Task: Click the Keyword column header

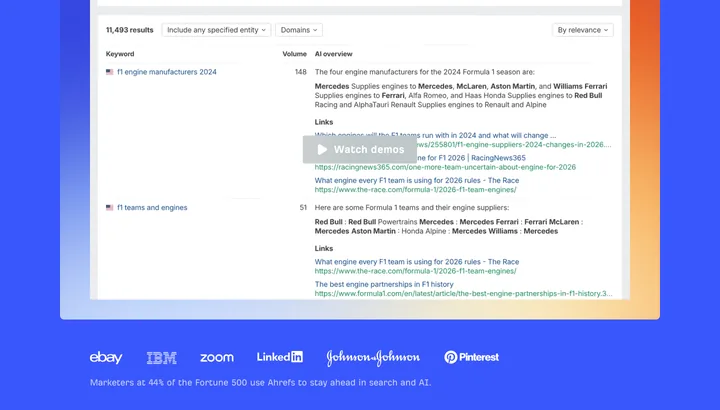Action: pyautogui.click(x=120, y=54)
